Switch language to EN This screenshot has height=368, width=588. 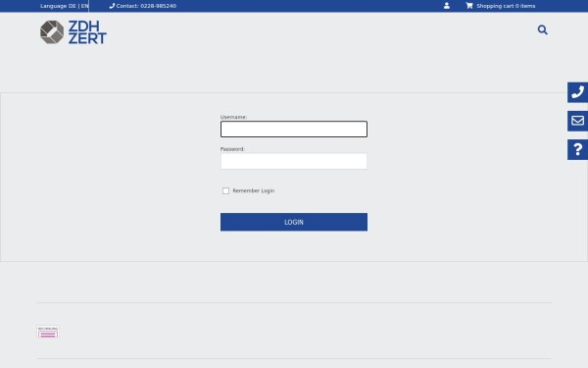point(84,6)
